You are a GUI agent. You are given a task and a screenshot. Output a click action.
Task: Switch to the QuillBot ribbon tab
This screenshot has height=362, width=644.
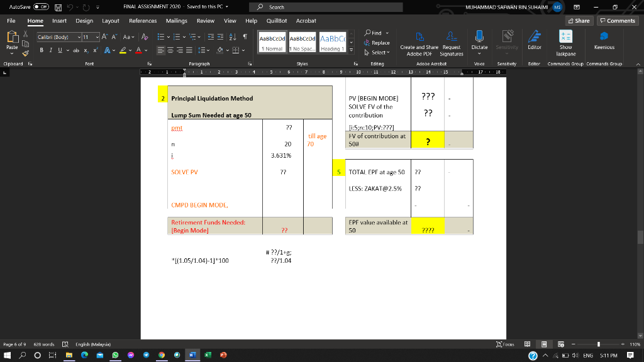pos(277,20)
